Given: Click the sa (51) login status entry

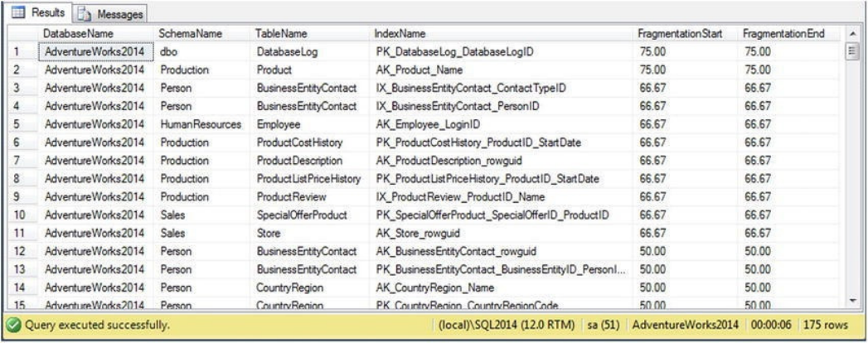Looking at the screenshot, I should pos(604,325).
